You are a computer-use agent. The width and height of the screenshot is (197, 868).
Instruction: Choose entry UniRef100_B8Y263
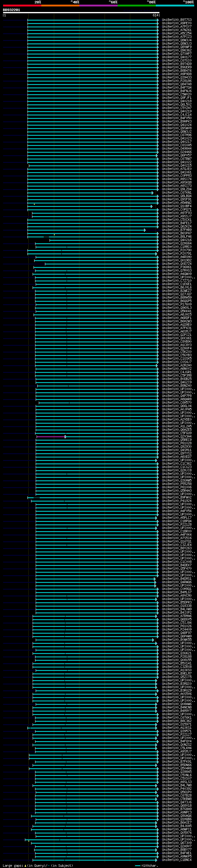176,548
